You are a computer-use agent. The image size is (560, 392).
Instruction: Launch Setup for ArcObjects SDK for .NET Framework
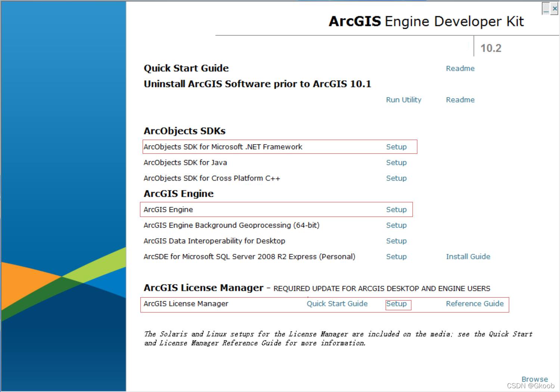(x=396, y=147)
